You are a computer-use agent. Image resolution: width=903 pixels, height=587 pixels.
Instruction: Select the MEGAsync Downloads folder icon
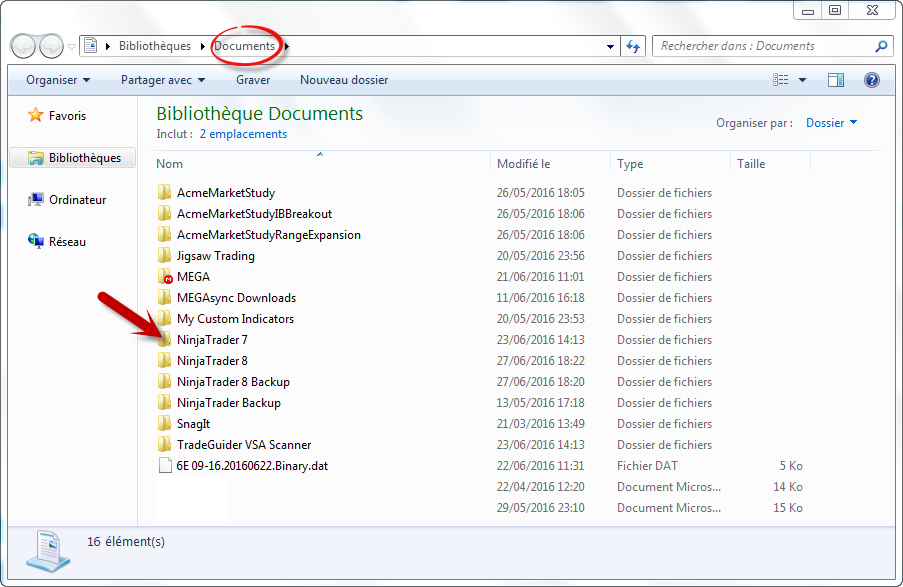[165, 298]
